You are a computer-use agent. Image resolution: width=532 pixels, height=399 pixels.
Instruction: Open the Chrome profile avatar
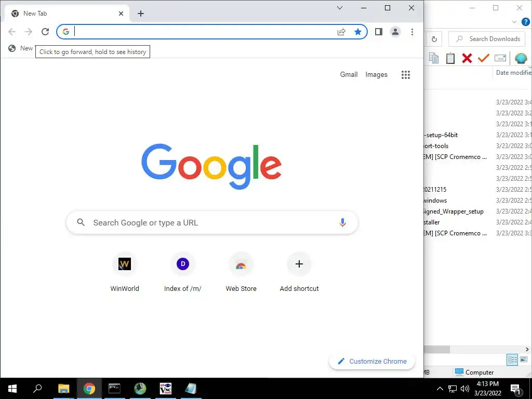pos(395,32)
